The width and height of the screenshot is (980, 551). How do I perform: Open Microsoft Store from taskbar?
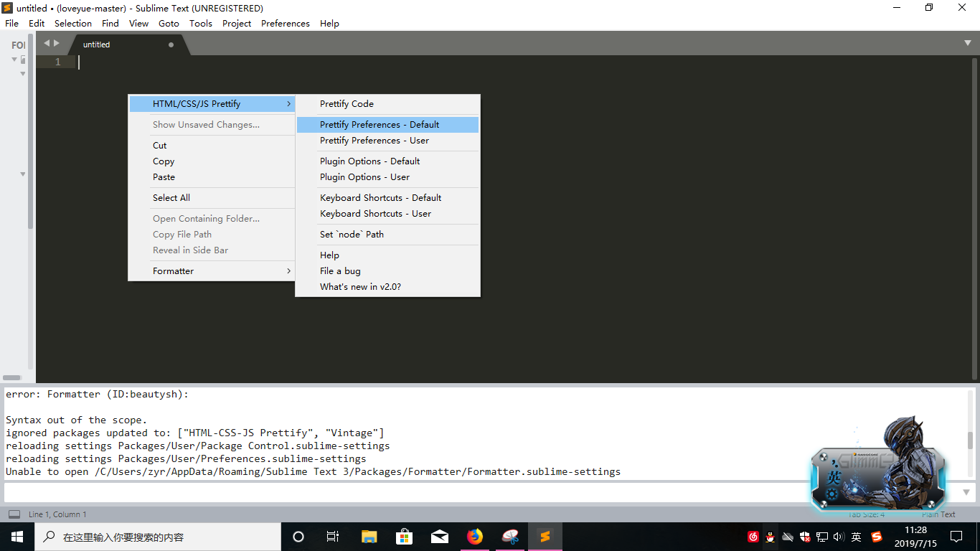pos(405,537)
